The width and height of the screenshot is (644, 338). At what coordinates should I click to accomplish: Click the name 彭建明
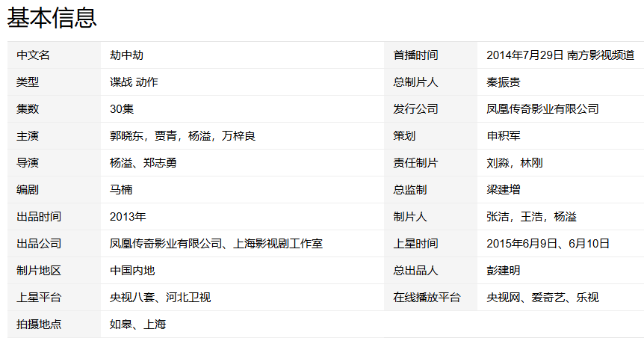(x=503, y=271)
